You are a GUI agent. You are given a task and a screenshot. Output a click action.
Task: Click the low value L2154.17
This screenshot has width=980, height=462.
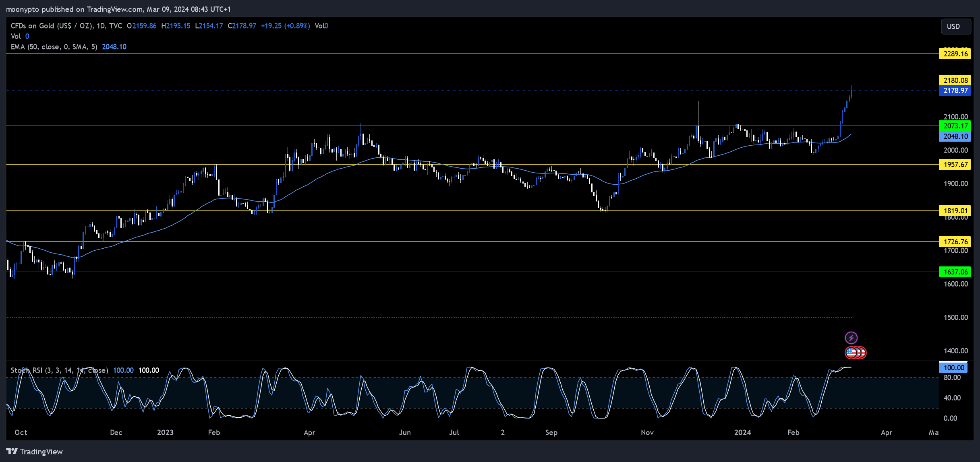[209, 26]
